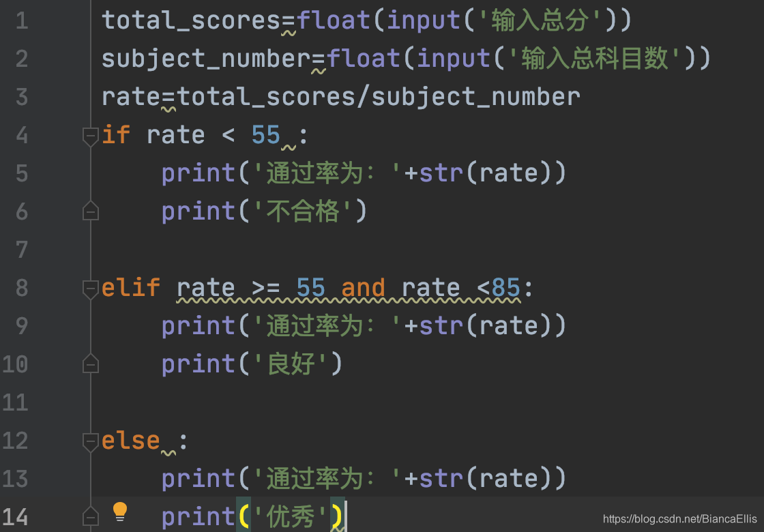Click the number 85 on line 8
Image resolution: width=764 pixels, height=532 pixels.
[505, 288]
